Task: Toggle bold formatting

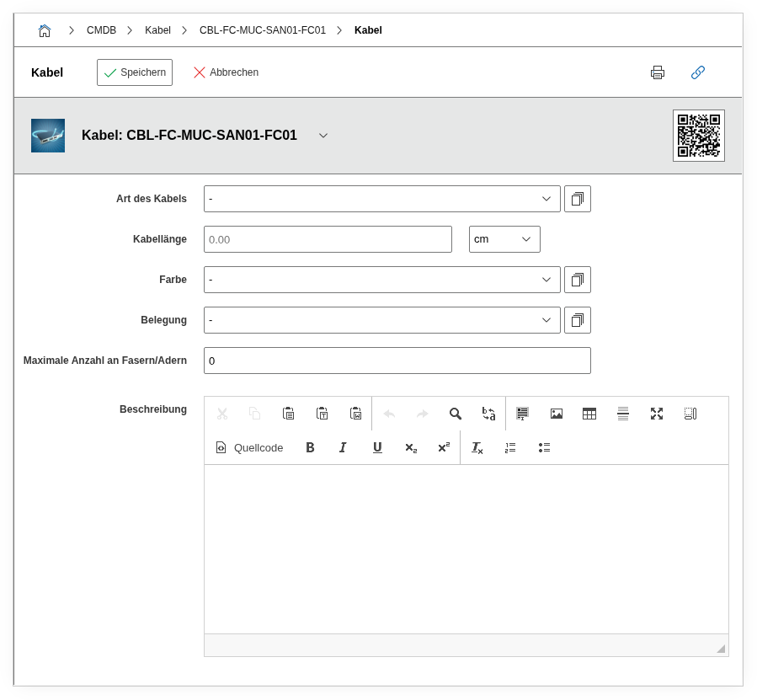Action: (x=310, y=447)
